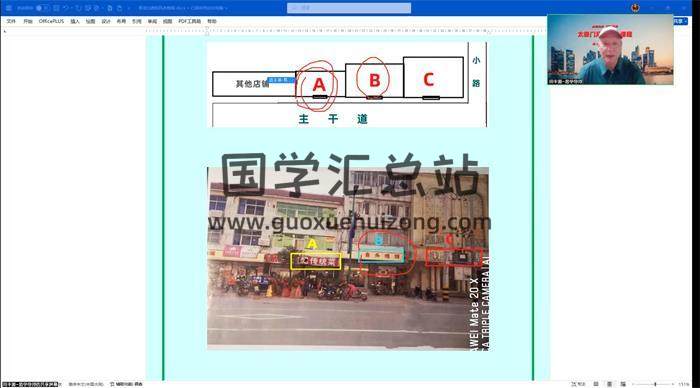Open the document title dropdown in title bar
The height and width of the screenshot is (388, 700).
pyautogui.click(x=182, y=8)
